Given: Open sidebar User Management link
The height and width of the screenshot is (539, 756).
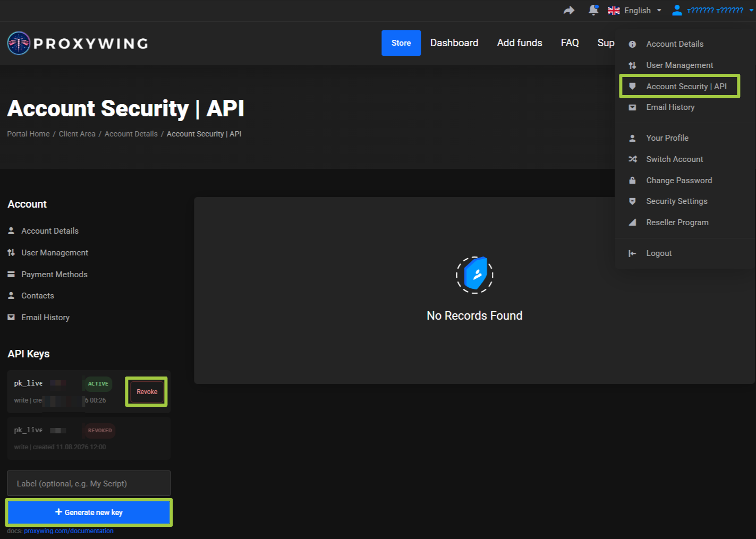Looking at the screenshot, I should pyautogui.click(x=55, y=253).
